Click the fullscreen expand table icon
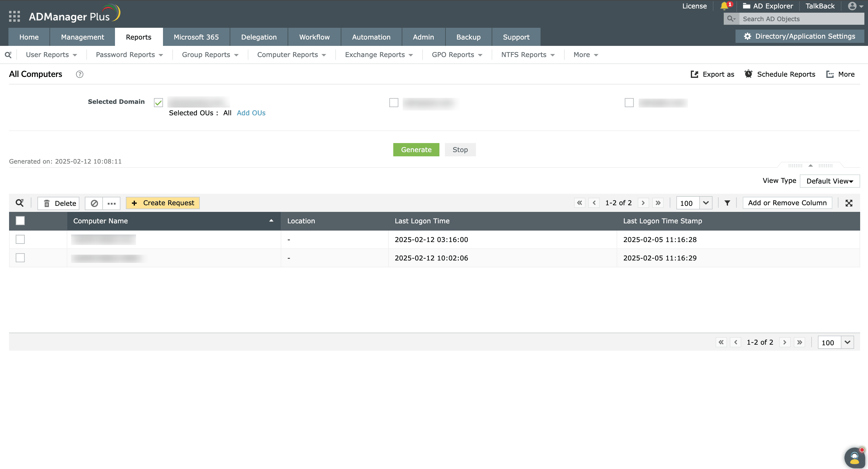Image resolution: width=868 pixels, height=469 pixels. point(849,203)
